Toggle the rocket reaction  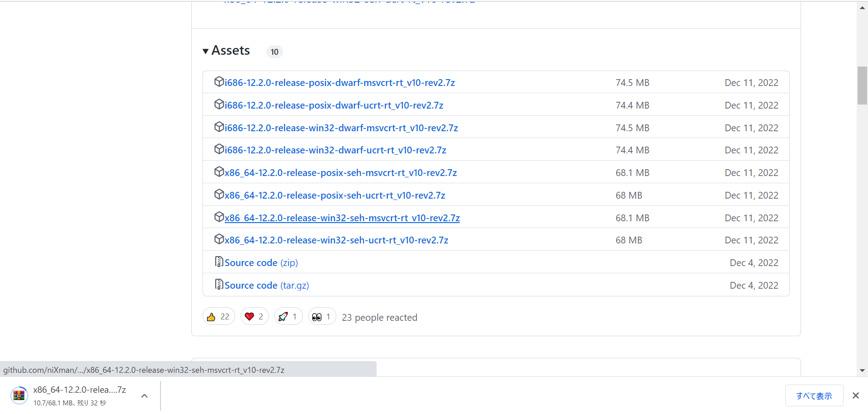(288, 317)
